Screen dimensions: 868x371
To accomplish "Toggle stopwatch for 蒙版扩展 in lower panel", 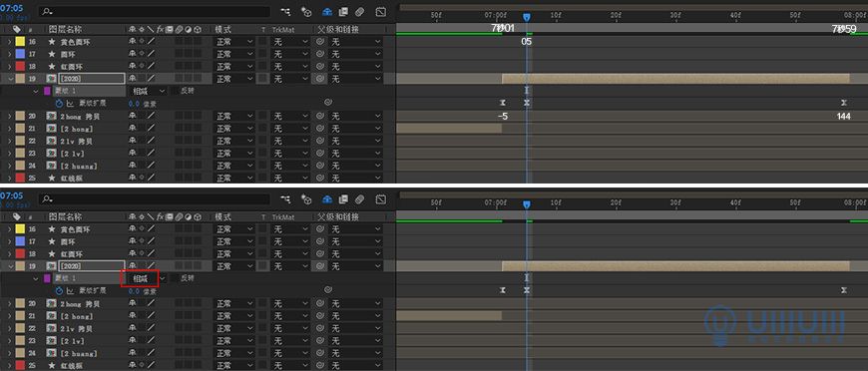I will click(59, 290).
